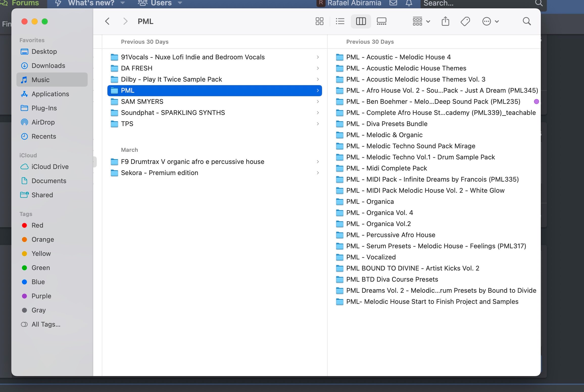Open Finder search magnifier
The image size is (584, 392).
click(x=527, y=21)
